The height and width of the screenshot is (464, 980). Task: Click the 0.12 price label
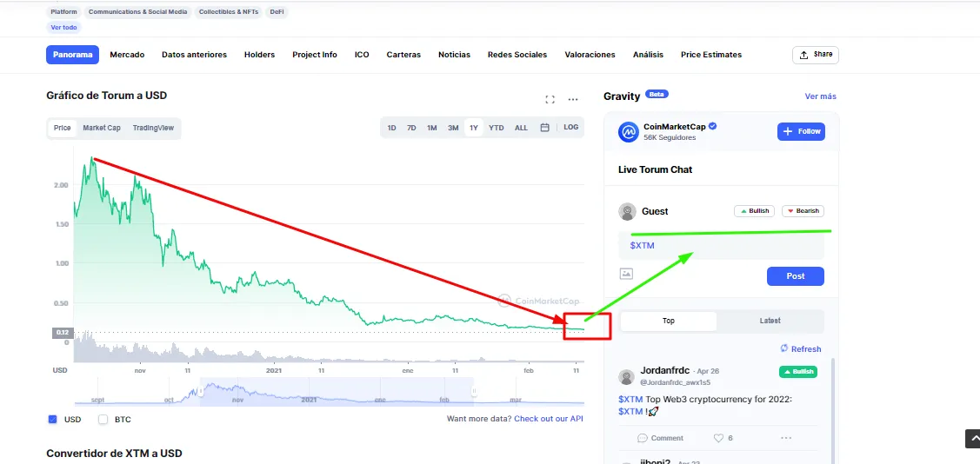(63, 333)
